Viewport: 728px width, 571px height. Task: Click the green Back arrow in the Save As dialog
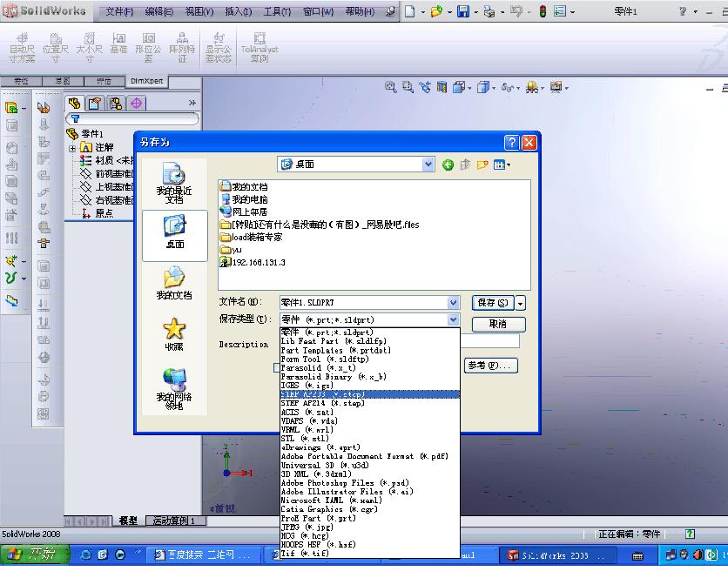(x=448, y=165)
